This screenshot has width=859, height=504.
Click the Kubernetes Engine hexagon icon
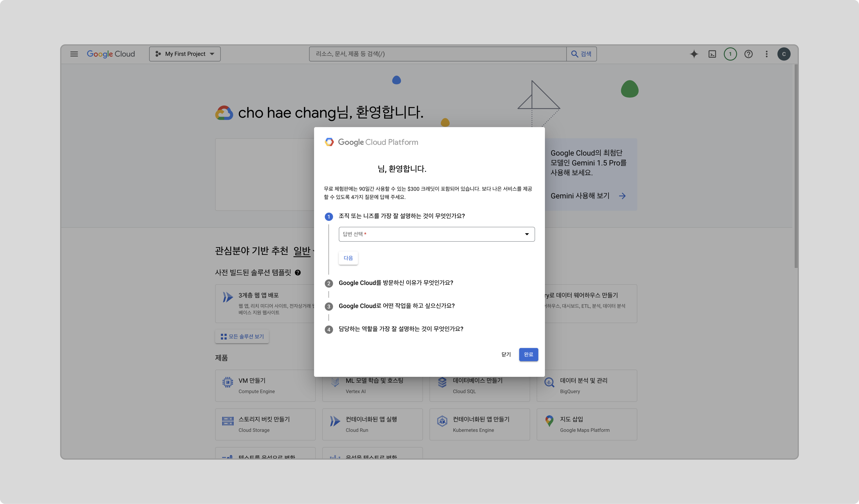[442, 421]
